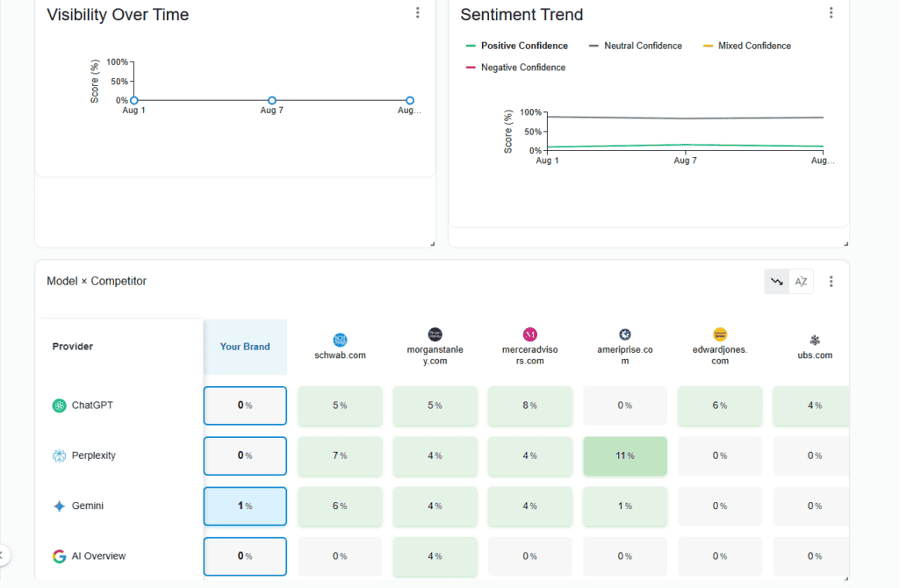Image resolution: width=899 pixels, height=588 pixels.
Task: Click Gemini schwab.com 6% cell
Action: (x=340, y=506)
